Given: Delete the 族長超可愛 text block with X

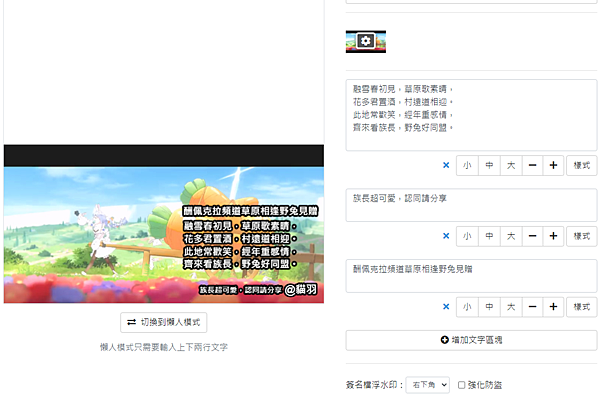Looking at the screenshot, I should pyautogui.click(x=446, y=236).
